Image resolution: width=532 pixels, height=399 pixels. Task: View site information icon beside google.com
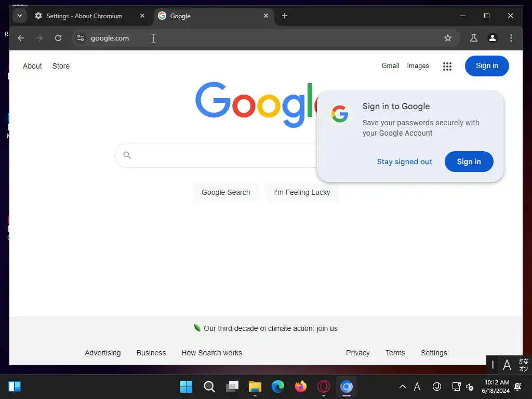coord(81,38)
